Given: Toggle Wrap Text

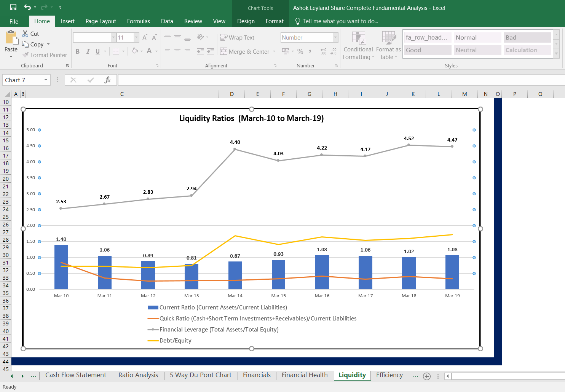Looking at the screenshot, I should pyautogui.click(x=237, y=37).
